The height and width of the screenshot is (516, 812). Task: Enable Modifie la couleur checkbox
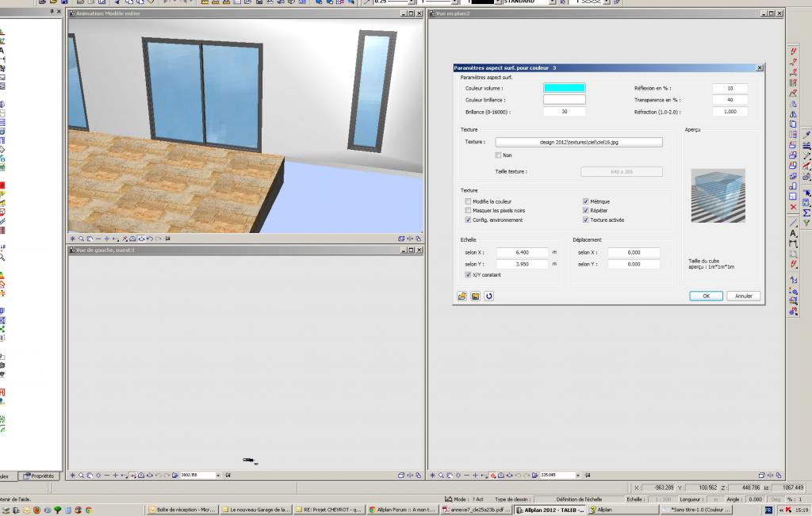pyautogui.click(x=468, y=201)
